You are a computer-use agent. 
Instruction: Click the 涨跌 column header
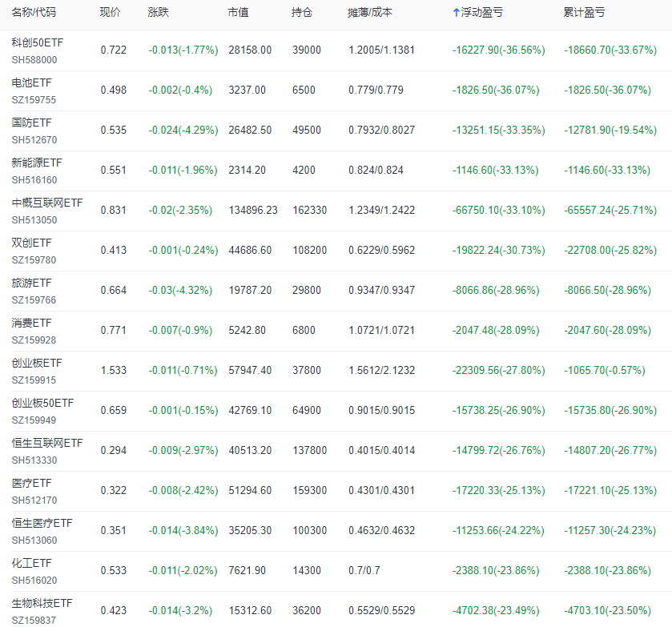click(x=158, y=13)
